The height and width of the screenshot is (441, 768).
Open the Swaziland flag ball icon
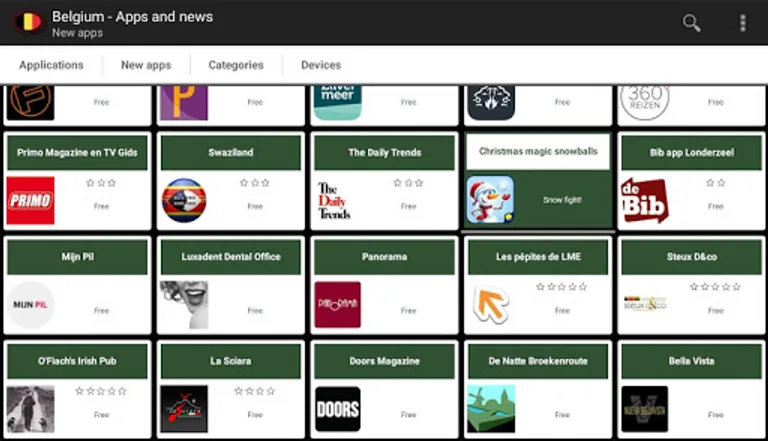[184, 200]
